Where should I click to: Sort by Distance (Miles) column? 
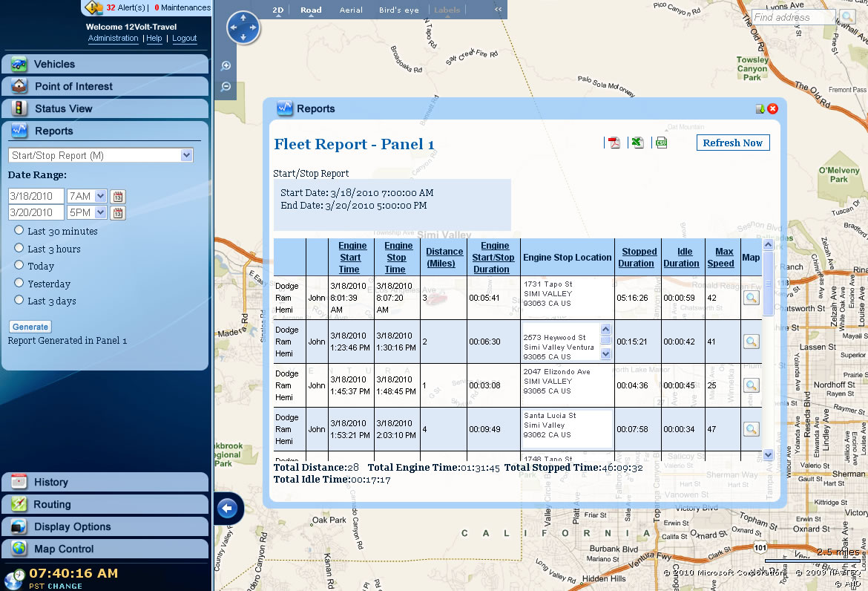coord(444,258)
